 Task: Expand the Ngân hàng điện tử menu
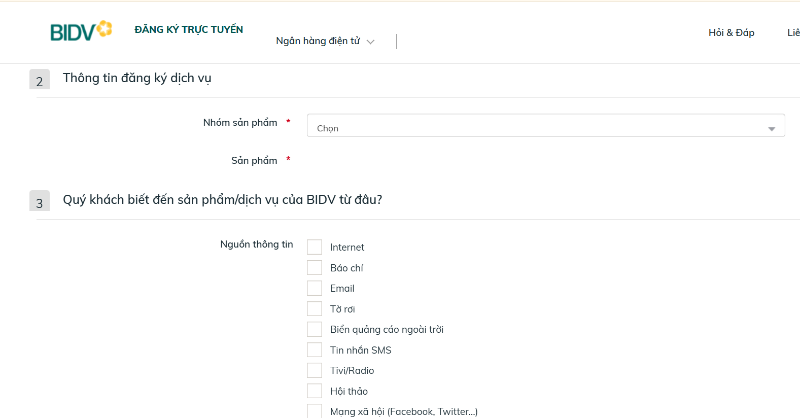pos(325,41)
